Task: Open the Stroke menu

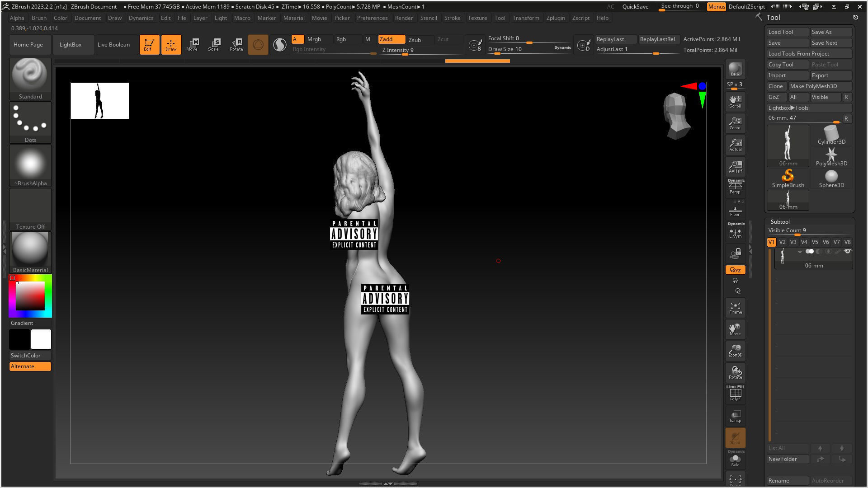Action: tap(452, 18)
